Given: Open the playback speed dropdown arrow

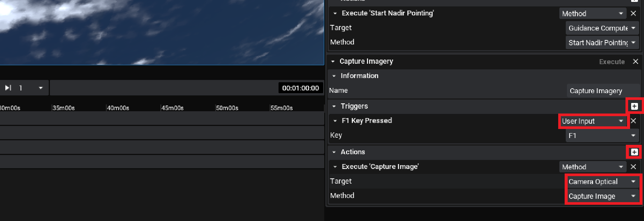Looking at the screenshot, I should point(40,88).
